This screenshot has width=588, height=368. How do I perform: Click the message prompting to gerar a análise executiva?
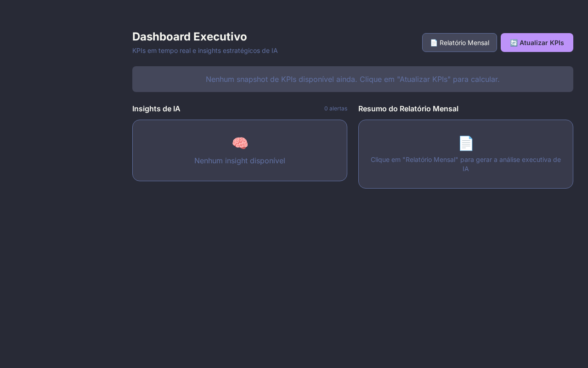point(466,164)
